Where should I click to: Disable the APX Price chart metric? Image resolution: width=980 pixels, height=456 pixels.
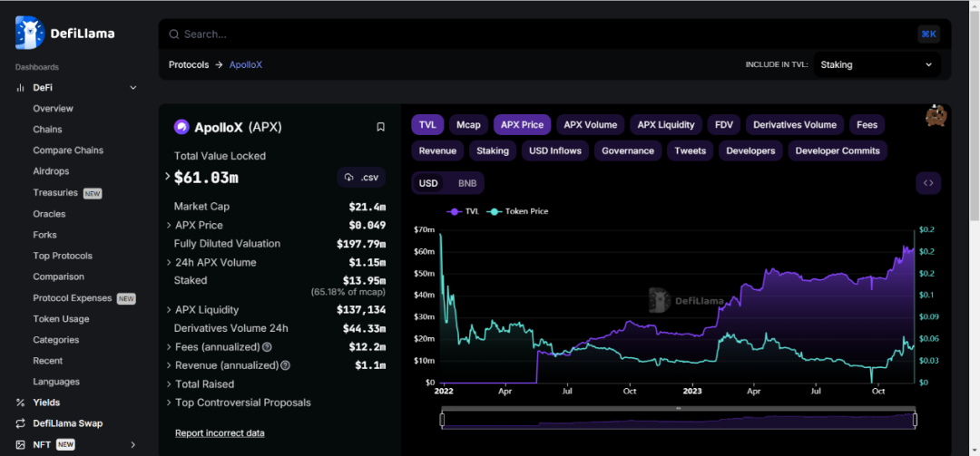click(522, 124)
